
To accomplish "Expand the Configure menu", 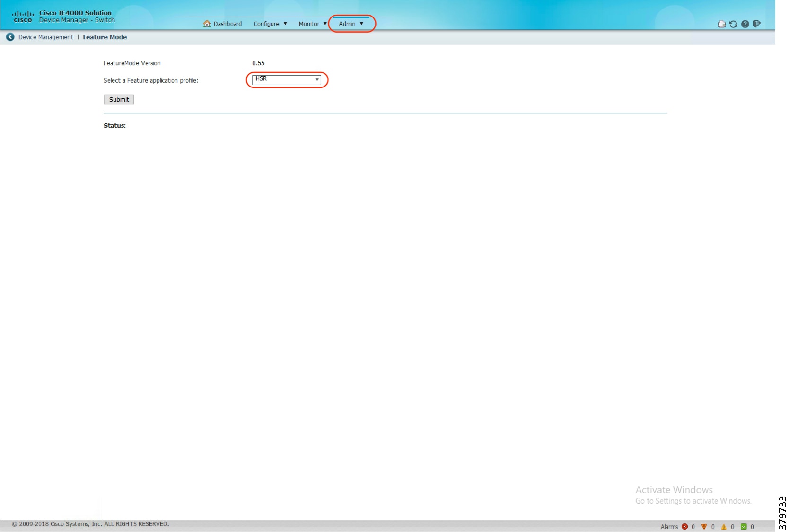I will point(270,24).
